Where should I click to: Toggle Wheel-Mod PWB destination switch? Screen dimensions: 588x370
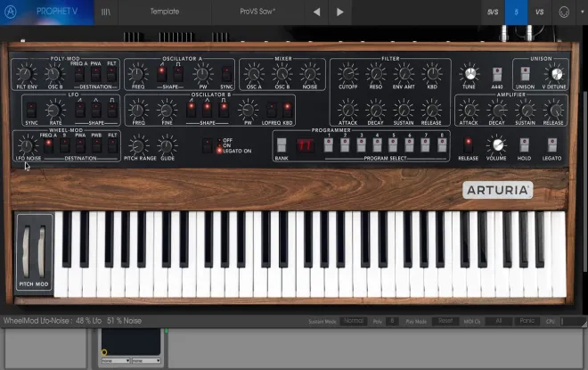click(96, 146)
